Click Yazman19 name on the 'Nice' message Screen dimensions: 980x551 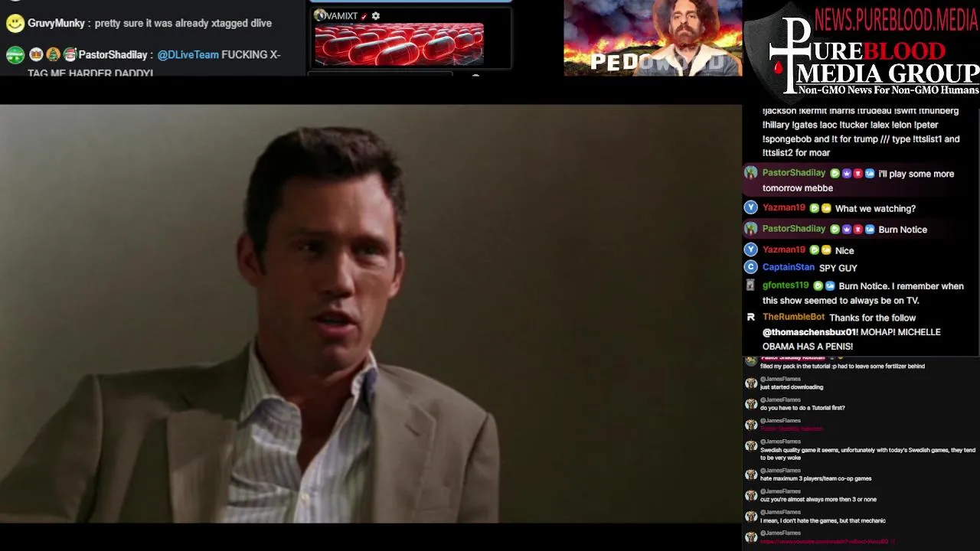pyautogui.click(x=783, y=250)
